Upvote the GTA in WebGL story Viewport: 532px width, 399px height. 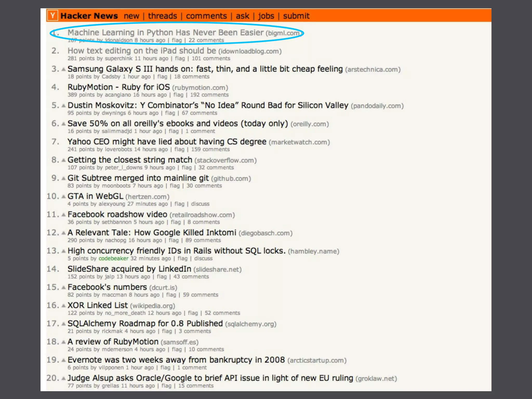coord(64,197)
